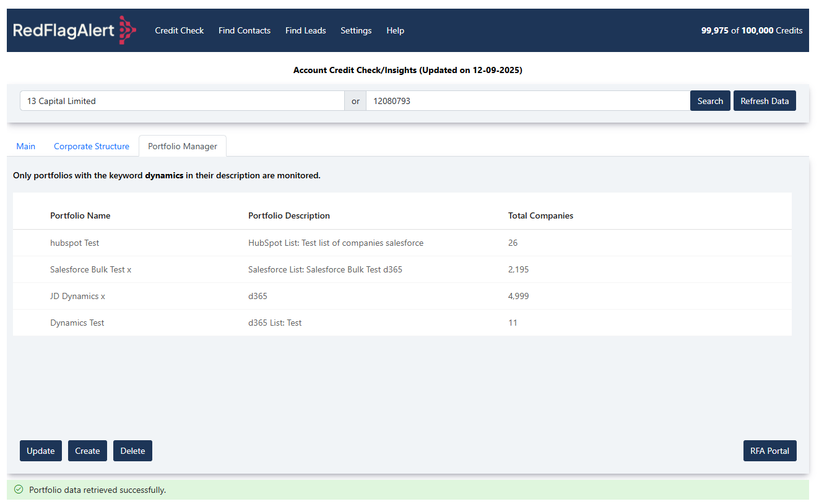Focus the company name field with 13 Capital Limited

182,101
